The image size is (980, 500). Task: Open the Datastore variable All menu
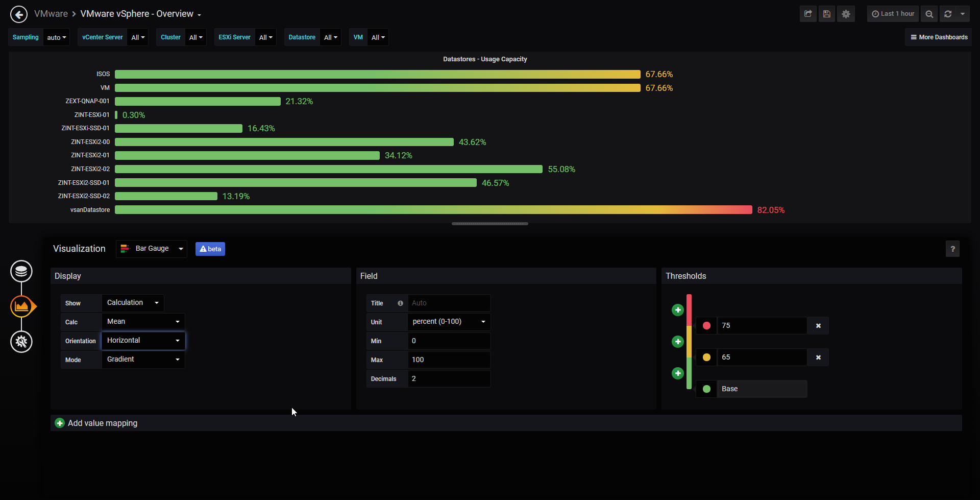[x=331, y=37]
